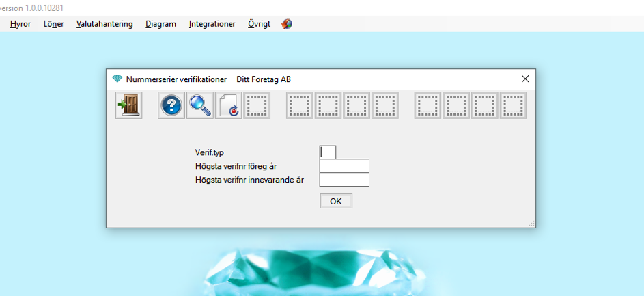The width and height of the screenshot is (644, 296).
Task: Click the 'Nummerserier verifikationer' title text
Action: tap(176, 79)
